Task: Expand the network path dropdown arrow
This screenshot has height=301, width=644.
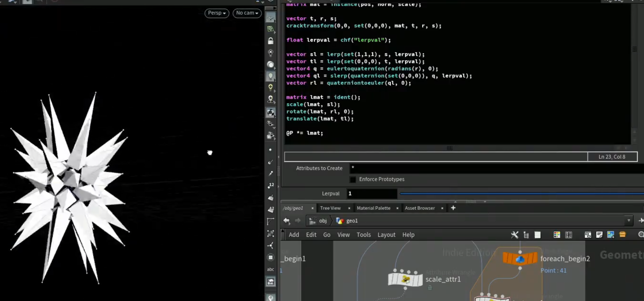Action: [629, 220]
